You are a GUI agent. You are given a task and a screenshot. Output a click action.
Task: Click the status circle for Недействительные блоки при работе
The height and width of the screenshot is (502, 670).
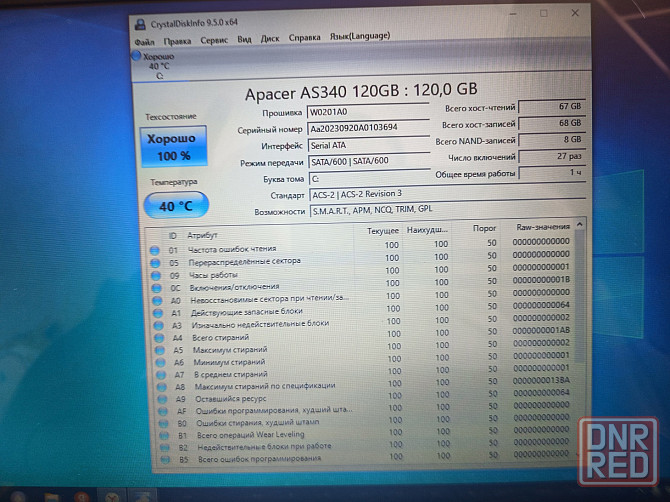point(165,448)
